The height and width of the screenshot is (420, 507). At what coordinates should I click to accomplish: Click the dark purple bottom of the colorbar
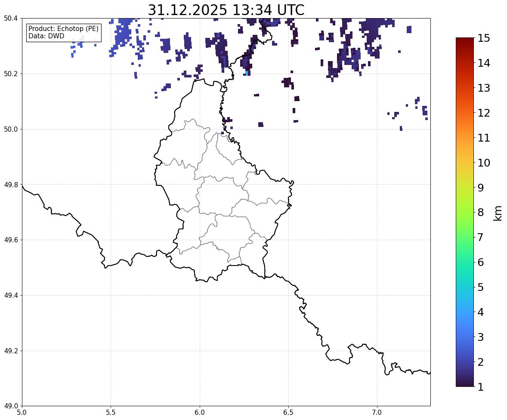point(465,383)
